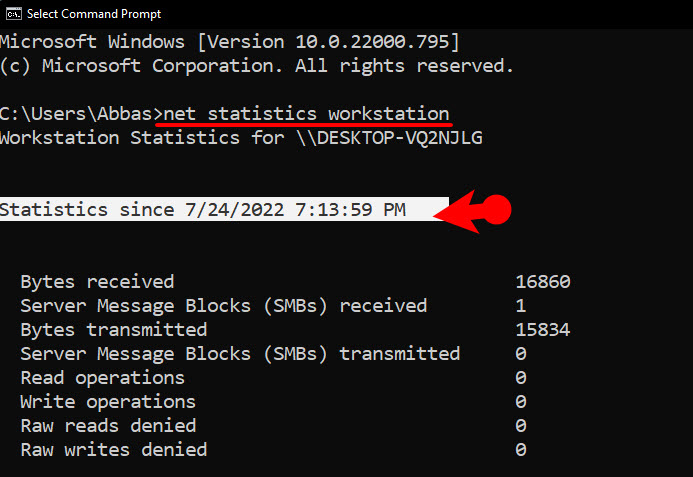
Task: Click the red arrow annotation beside Statistics since
Action: tap(472, 211)
